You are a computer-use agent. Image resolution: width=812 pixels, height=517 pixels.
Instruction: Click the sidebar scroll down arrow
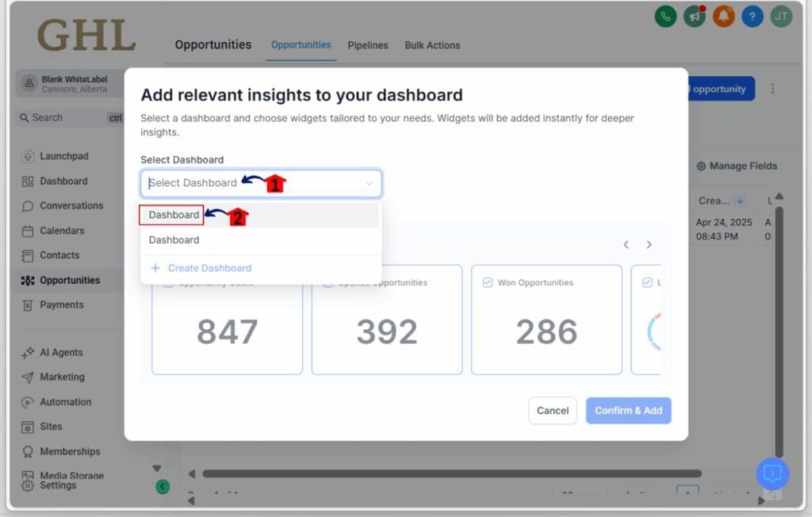point(157,469)
